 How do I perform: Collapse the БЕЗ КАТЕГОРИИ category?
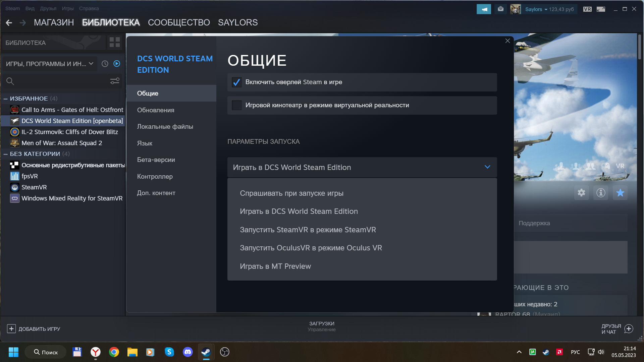[x=5, y=154]
